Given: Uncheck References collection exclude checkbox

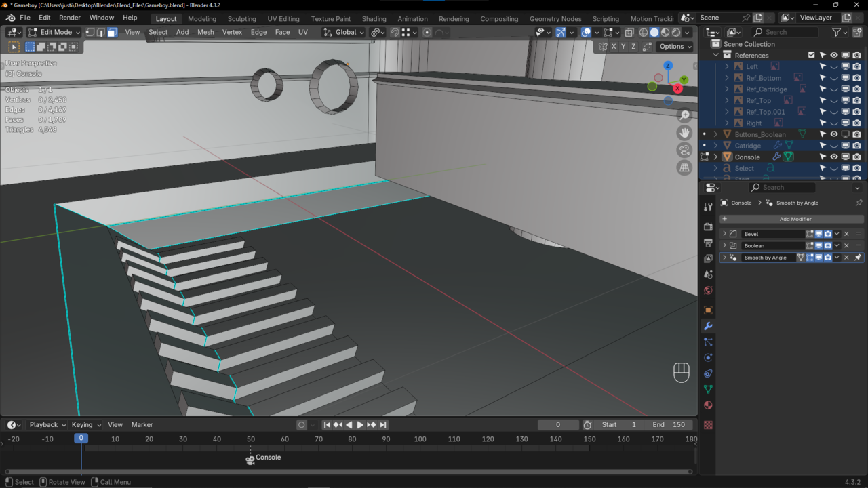Looking at the screenshot, I should click(811, 55).
